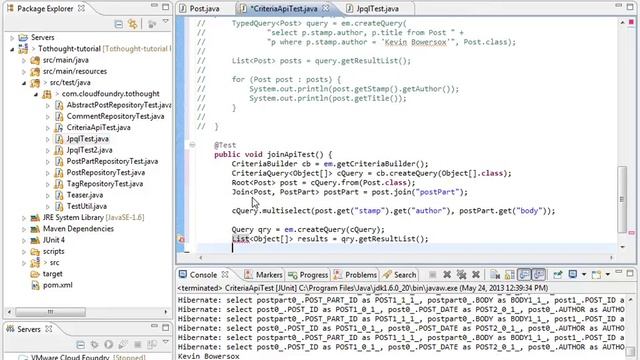Remove launch using first X in Console toolbar
Viewport: 640px width, 360px height.
point(447,275)
